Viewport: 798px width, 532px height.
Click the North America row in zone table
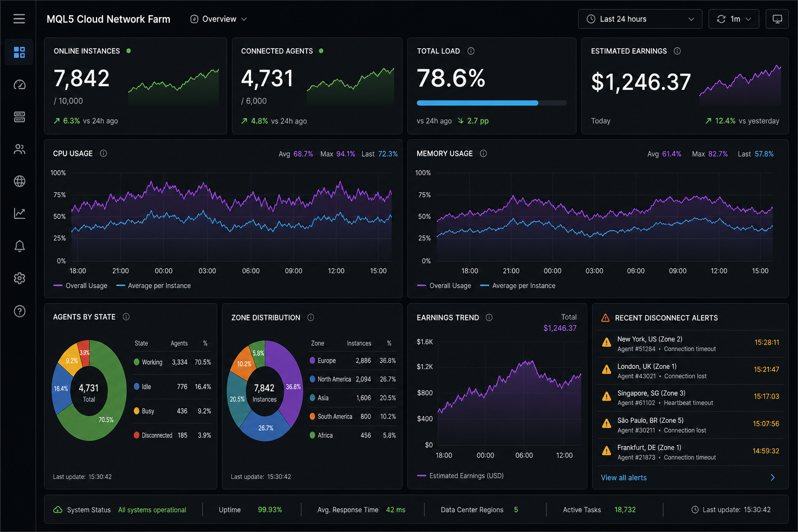click(353, 379)
